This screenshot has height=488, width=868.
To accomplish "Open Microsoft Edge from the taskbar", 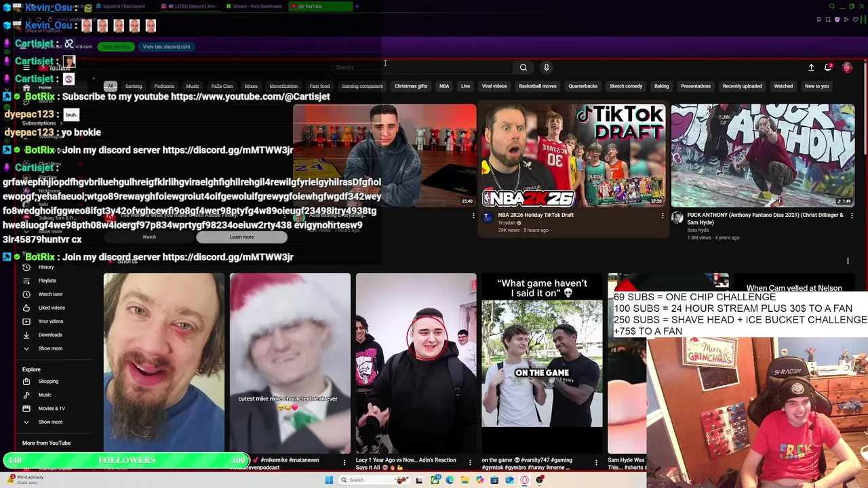I will pyautogui.click(x=450, y=480).
